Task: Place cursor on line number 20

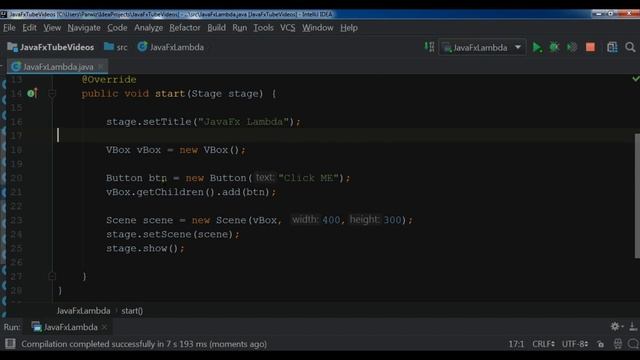Action: point(16,178)
